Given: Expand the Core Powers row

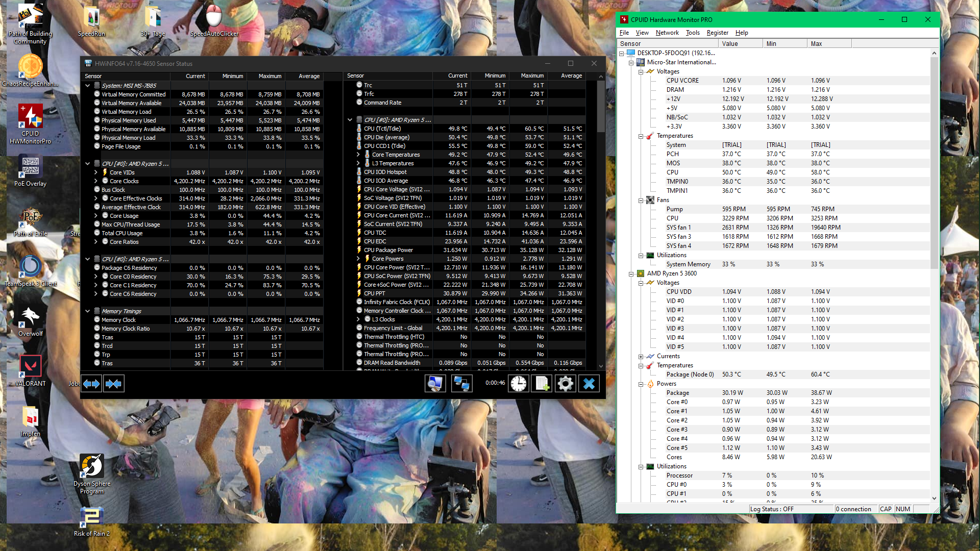Looking at the screenshot, I should pos(358,259).
